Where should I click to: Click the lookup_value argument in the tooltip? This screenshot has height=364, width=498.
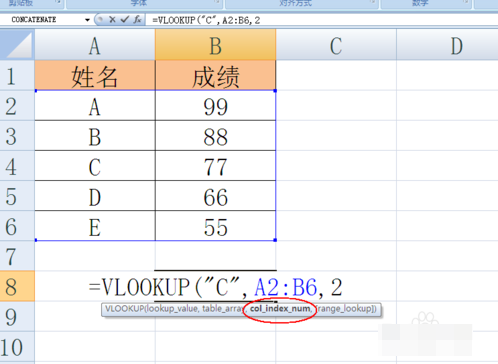point(173,309)
